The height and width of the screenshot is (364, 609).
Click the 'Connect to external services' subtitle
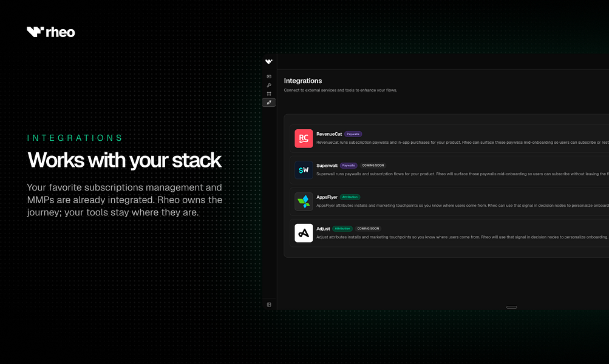pos(340,90)
